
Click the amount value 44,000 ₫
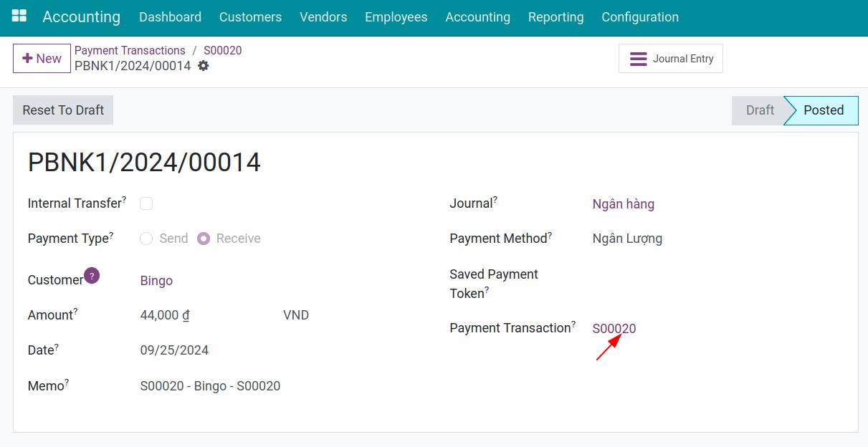pyautogui.click(x=165, y=315)
